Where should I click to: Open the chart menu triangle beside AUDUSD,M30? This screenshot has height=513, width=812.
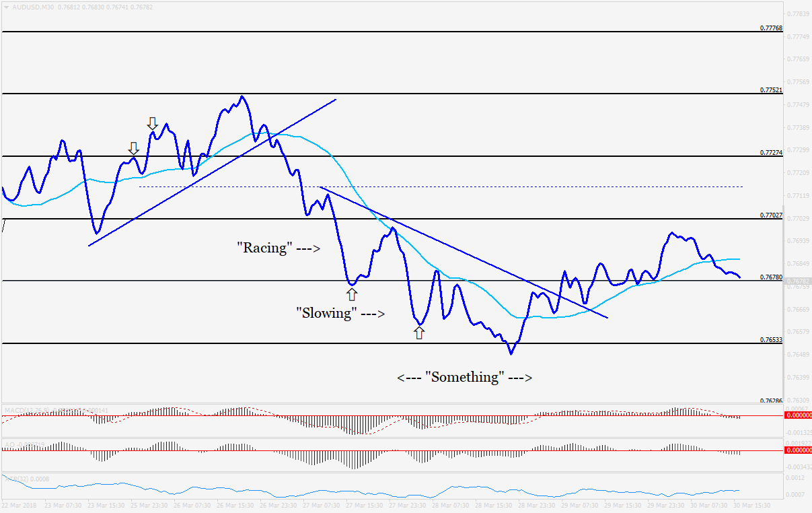[6, 7]
